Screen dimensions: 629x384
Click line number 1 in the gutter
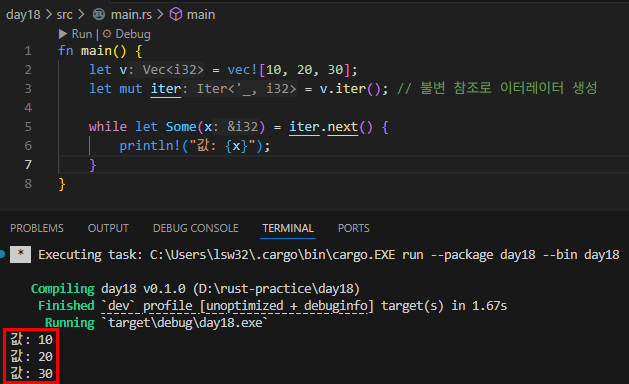[x=28, y=51]
